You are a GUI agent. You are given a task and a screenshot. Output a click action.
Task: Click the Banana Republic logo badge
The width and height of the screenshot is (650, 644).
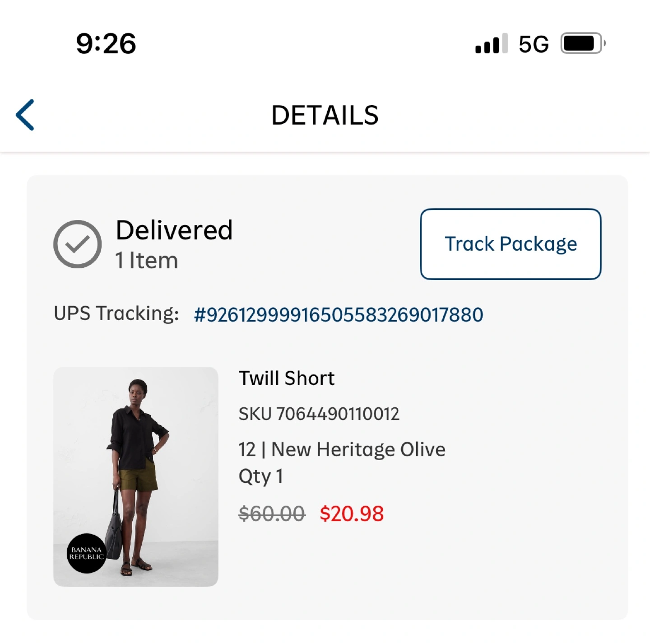point(87,553)
